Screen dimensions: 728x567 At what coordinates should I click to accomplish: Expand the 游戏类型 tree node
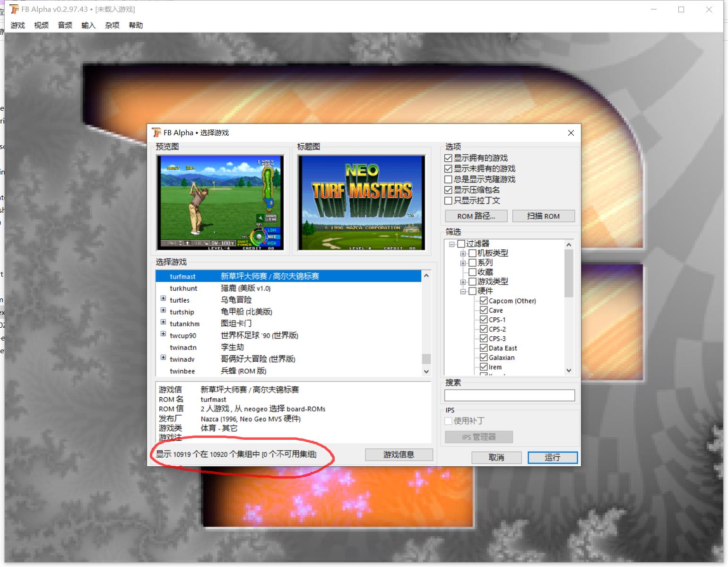point(463,282)
